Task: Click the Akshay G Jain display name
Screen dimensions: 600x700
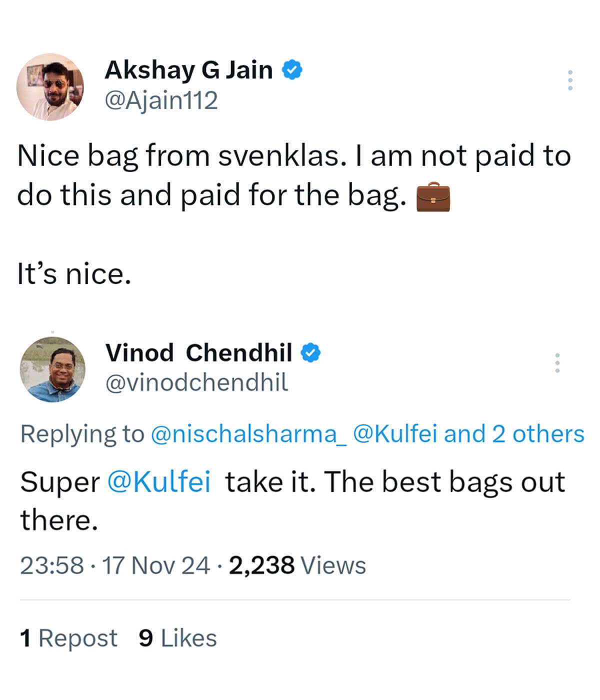Action: point(188,69)
